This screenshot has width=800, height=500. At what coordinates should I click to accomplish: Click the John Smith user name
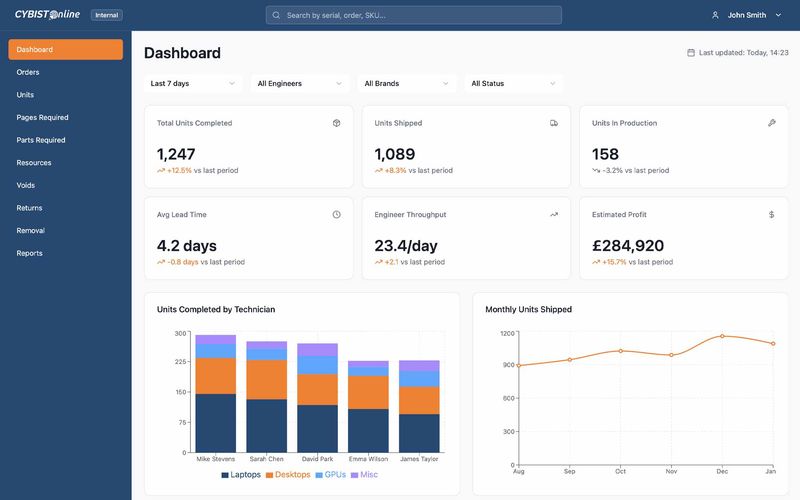click(746, 15)
